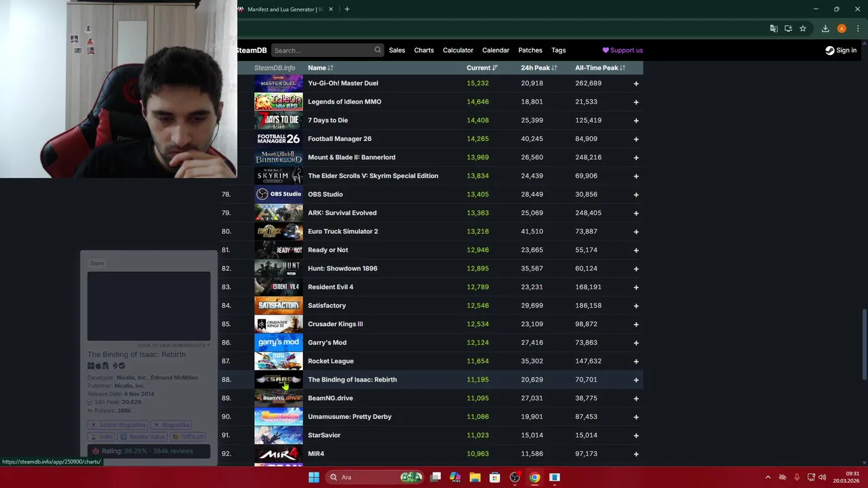
Task: Expand the OBS Studio row plus
Action: tap(636, 195)
